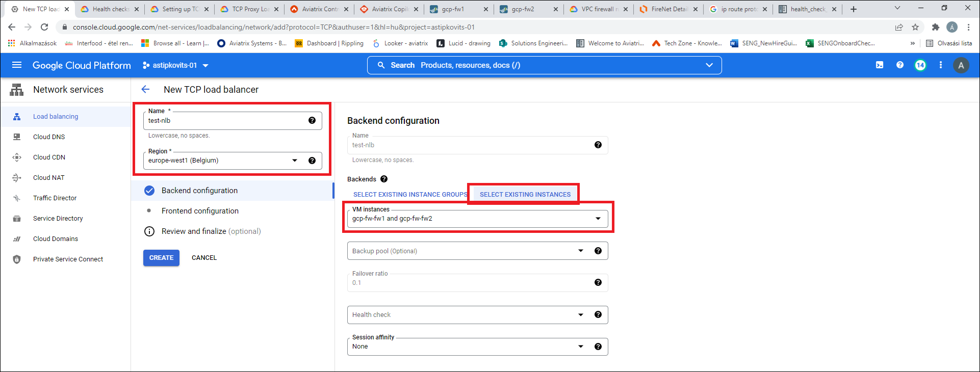Click the notifications badge showing 14
The width and height of the screenshot is (980, 372).
[x=920, y=65]
